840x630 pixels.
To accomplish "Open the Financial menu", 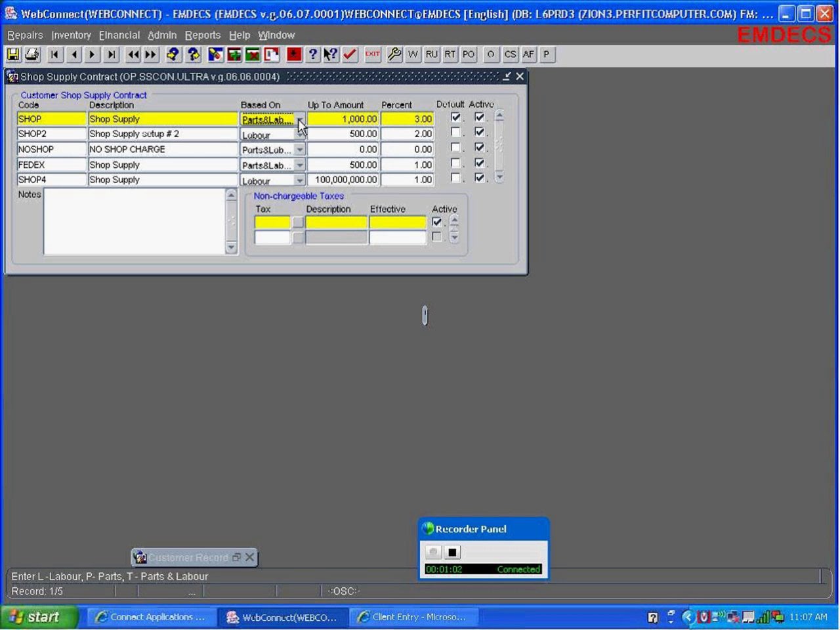I will point(119,35).
